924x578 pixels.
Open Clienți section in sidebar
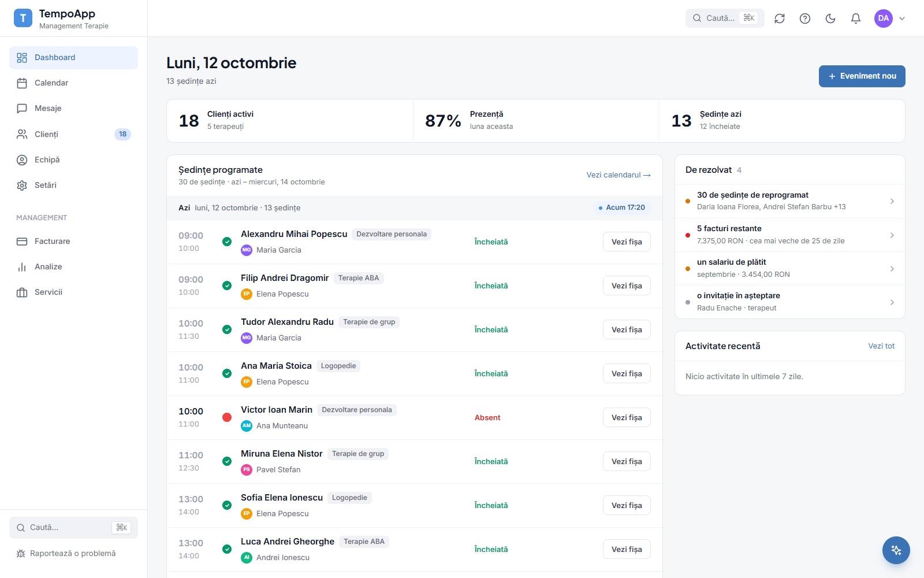[x=73, y=134]
